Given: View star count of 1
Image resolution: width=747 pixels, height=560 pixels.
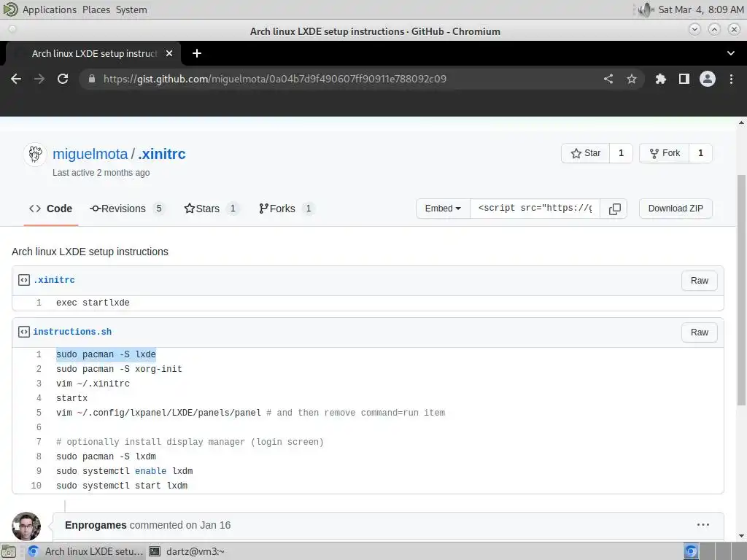Looking at the screenshot, I should tap(621, 153).
